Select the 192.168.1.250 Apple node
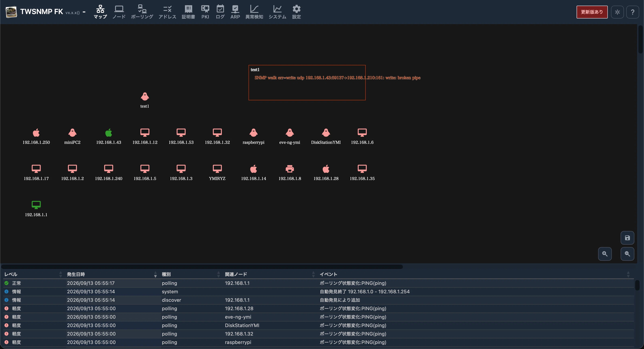 [36, 133]
